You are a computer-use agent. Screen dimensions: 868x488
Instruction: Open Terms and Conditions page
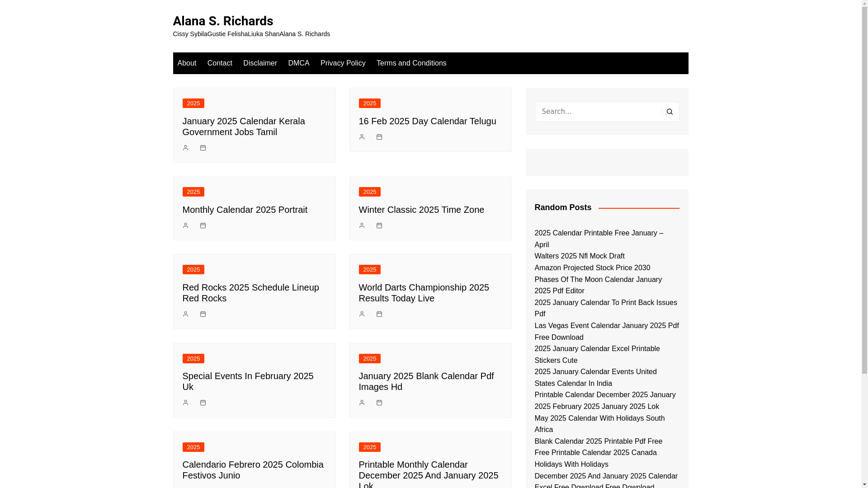click(x=411, y=63)
